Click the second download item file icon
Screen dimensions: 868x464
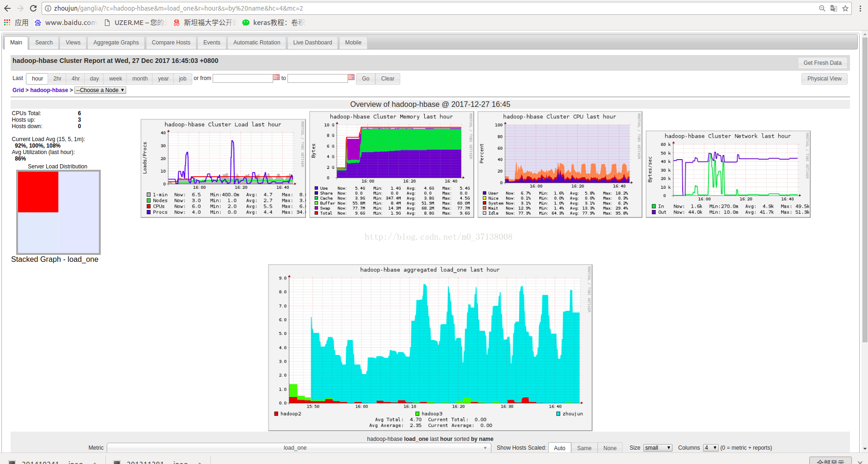(x=117, y=462)
